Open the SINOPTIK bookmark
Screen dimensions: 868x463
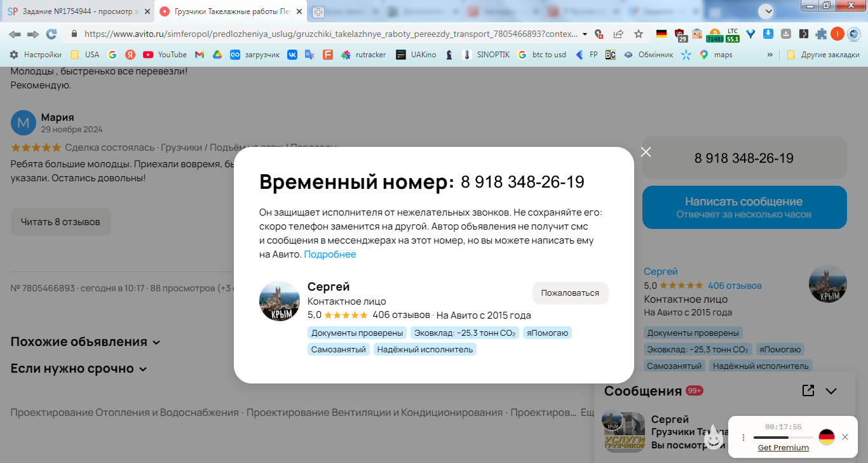click(486, 55)
